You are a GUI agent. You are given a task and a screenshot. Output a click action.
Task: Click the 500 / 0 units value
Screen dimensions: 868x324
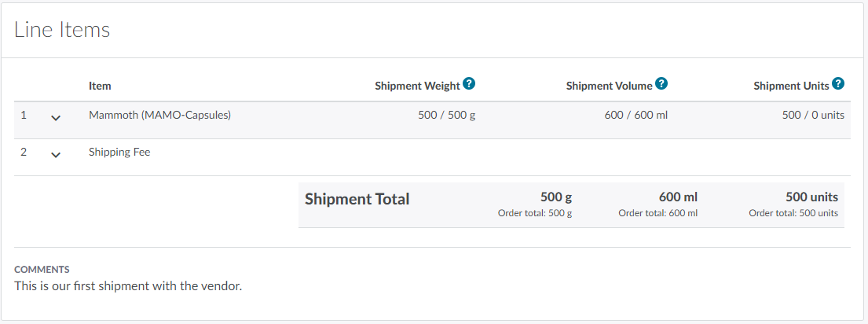pyautogui.click(x=813, y=115)
